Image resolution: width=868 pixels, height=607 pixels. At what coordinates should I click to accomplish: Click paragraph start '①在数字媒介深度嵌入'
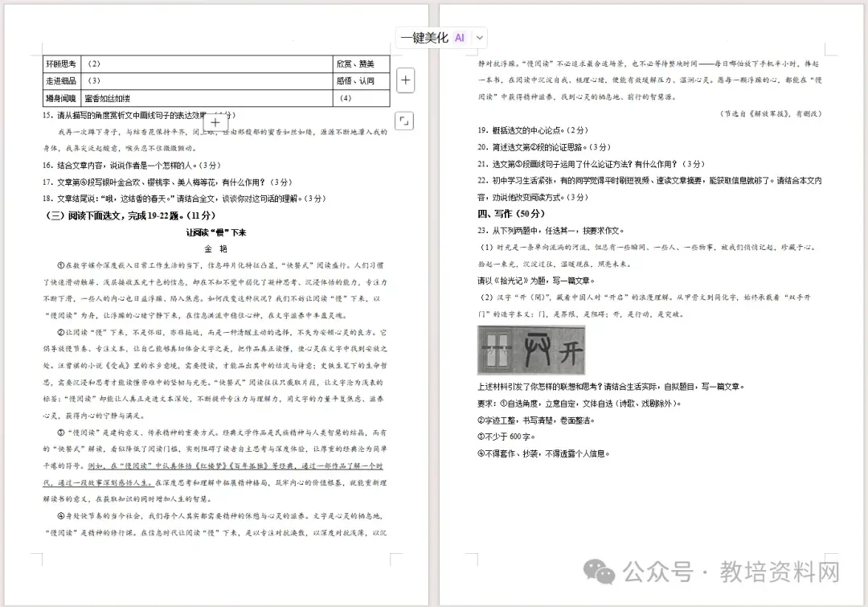coord(220,265)
